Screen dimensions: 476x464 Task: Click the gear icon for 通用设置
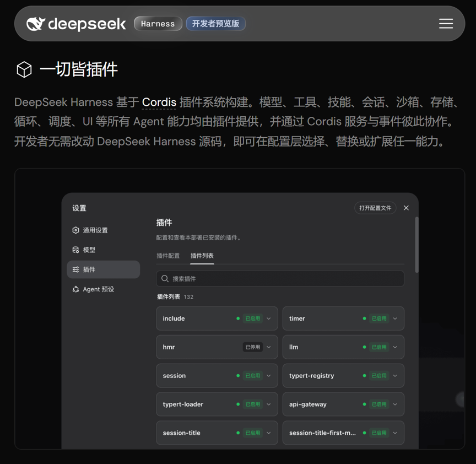point(75,230)
